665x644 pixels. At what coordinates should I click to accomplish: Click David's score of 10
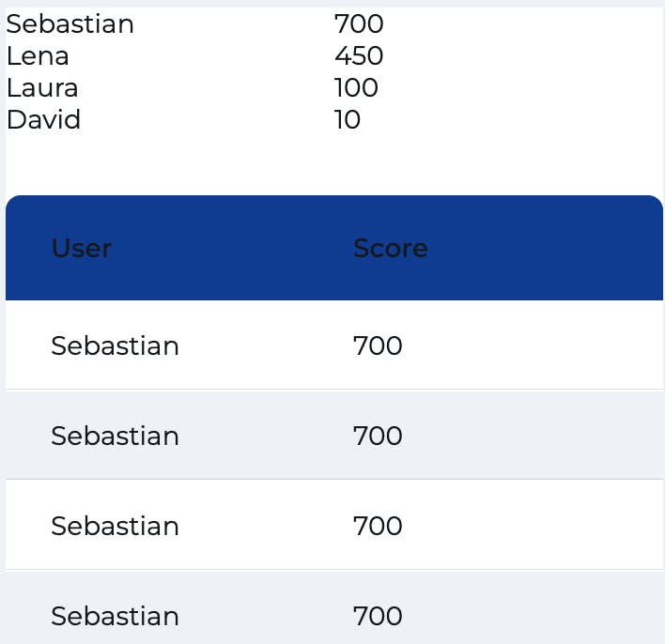pyautogui.click(x=348, y=120)
